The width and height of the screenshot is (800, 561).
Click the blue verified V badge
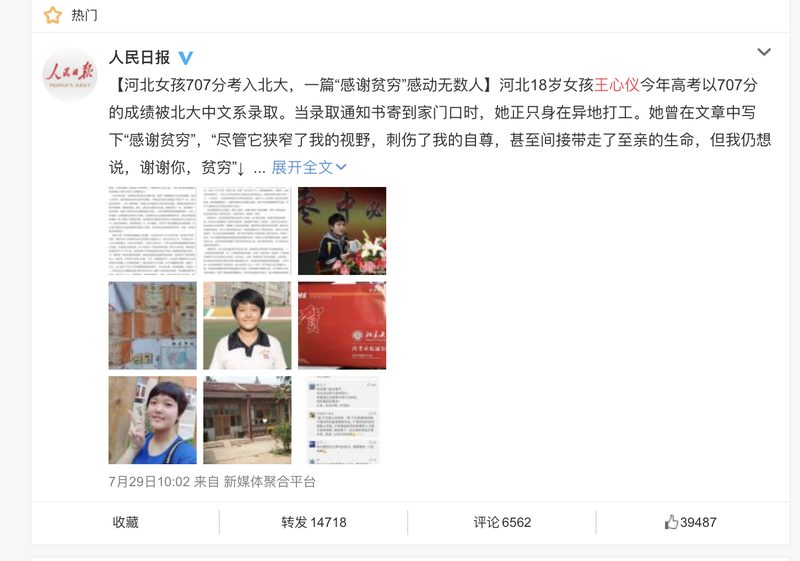pyautogui.click(x=186, y=58)
